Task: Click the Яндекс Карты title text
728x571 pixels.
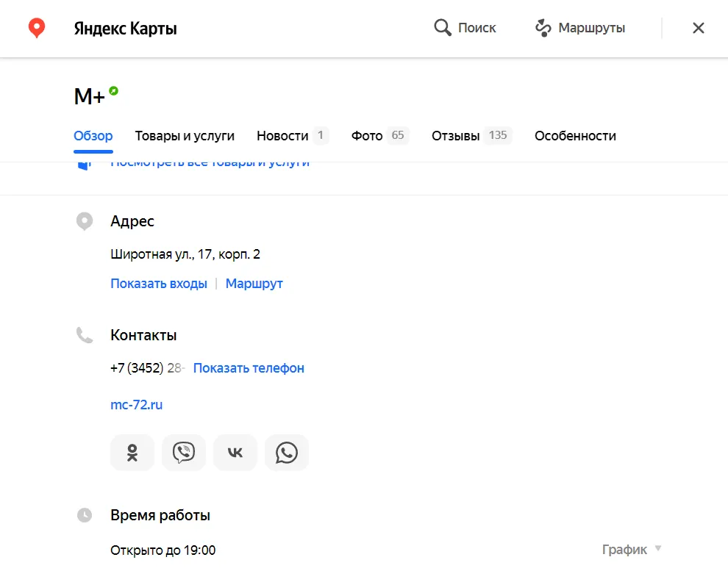Action: coord(125,29)
